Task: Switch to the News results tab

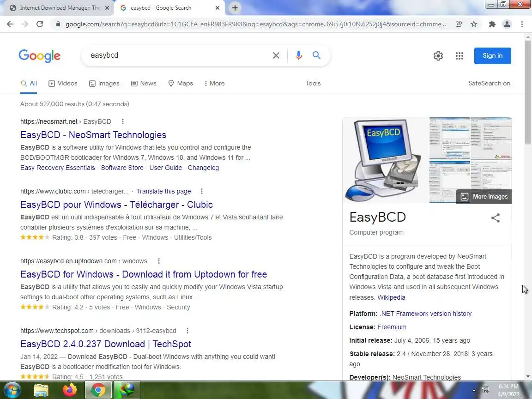Action: 144,84
